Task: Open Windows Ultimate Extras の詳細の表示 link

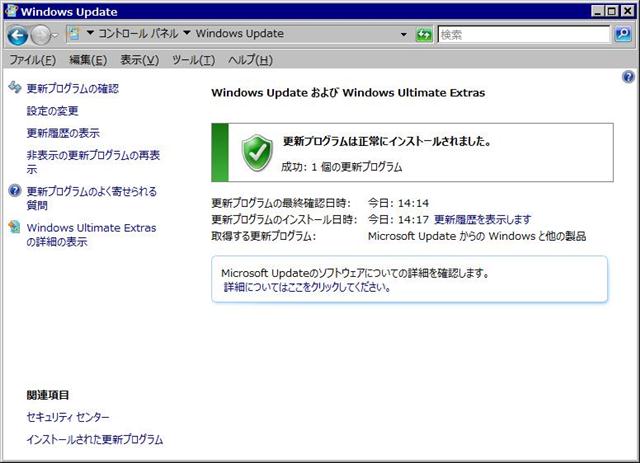Action: click(91, 234)
